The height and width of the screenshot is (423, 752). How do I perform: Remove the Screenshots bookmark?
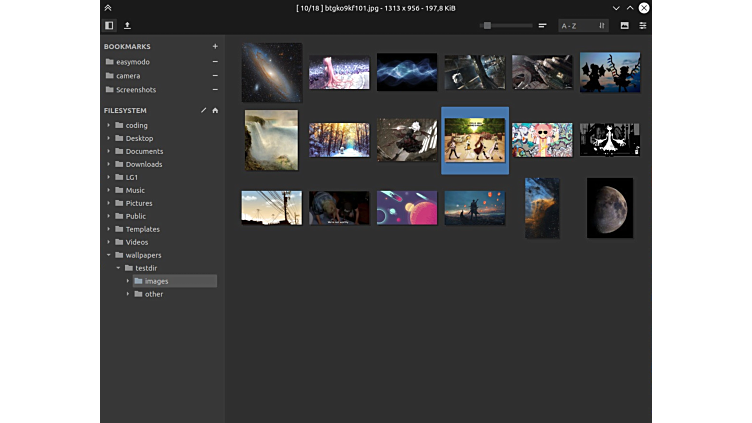214,90
